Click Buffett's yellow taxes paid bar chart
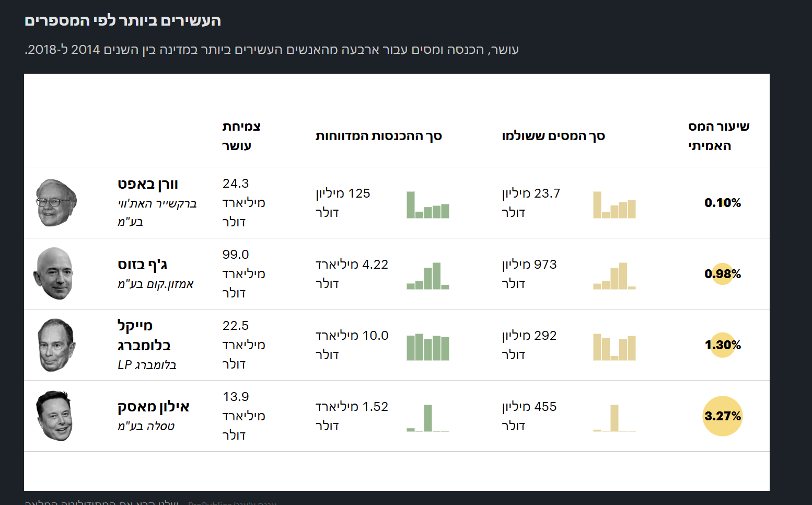 coord(614,205)
